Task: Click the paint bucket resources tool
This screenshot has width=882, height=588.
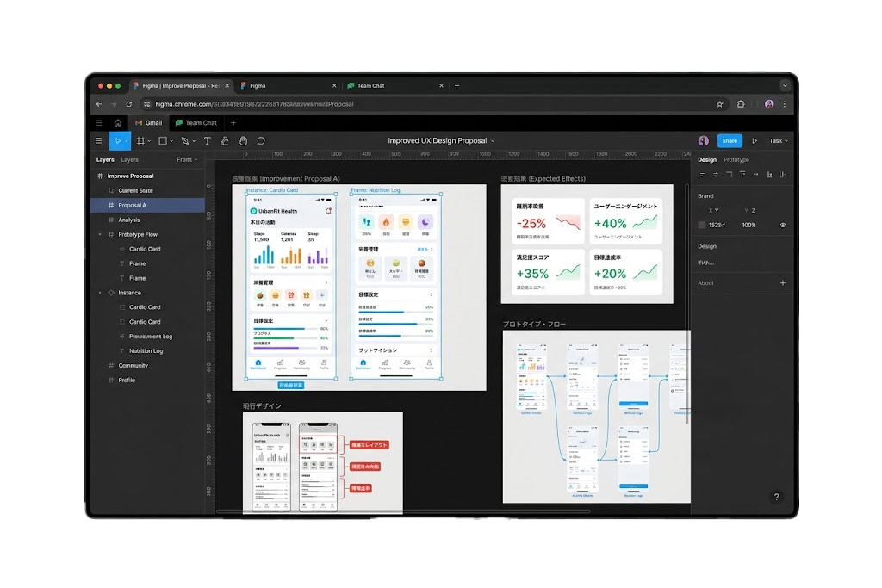Action: (x=225, y=141)
